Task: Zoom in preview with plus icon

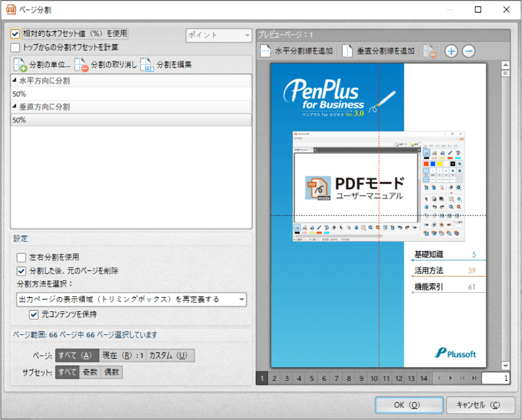Action: [451, 51]
